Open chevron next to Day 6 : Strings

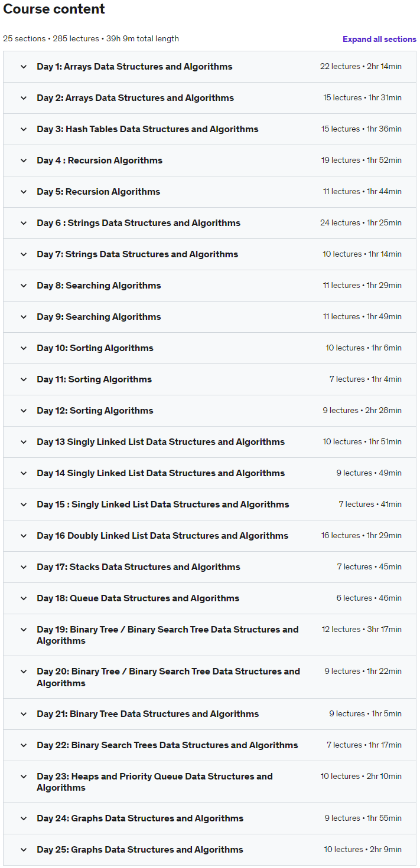24,223
